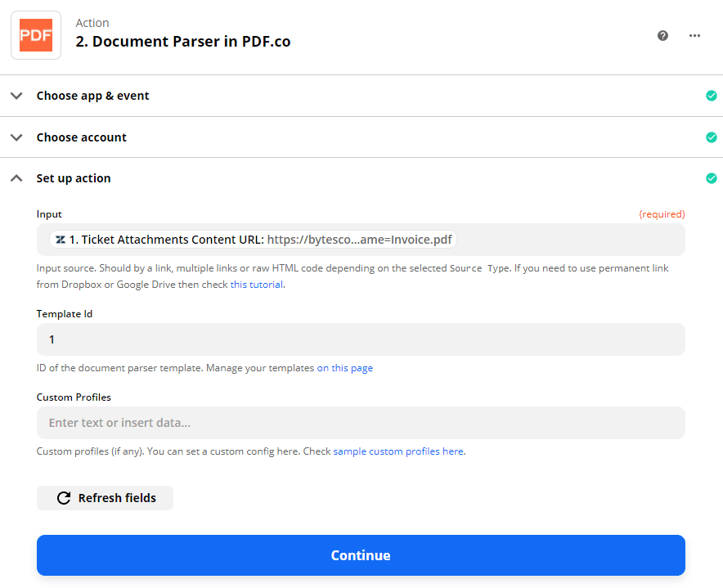Click the green checkmark beside Set up action
723x588 pixels.
coord(712,177)
